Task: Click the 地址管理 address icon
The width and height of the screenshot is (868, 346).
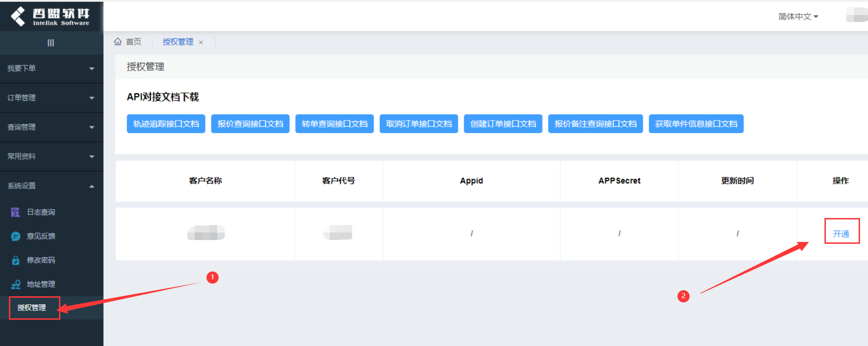Action: (15, 284)
